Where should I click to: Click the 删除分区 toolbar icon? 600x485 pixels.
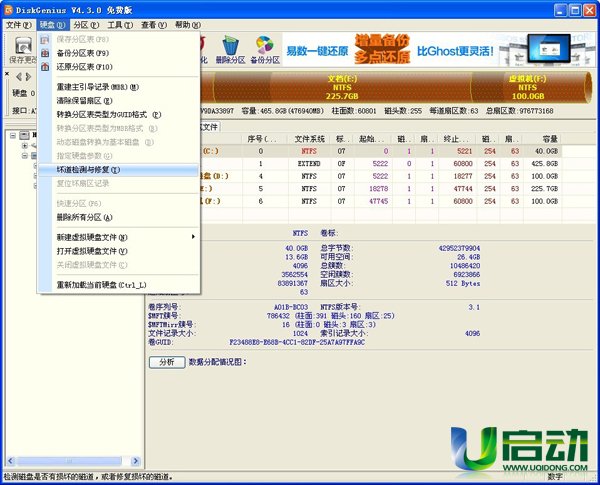click(x=230, y=50)
